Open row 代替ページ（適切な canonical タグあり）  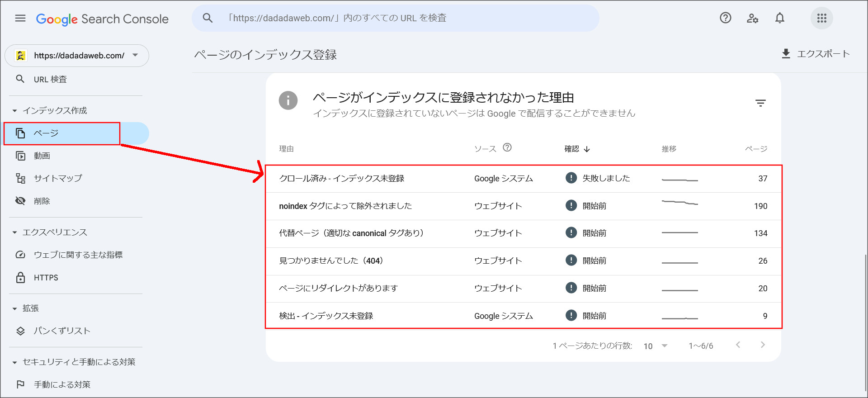pos(524,233)
